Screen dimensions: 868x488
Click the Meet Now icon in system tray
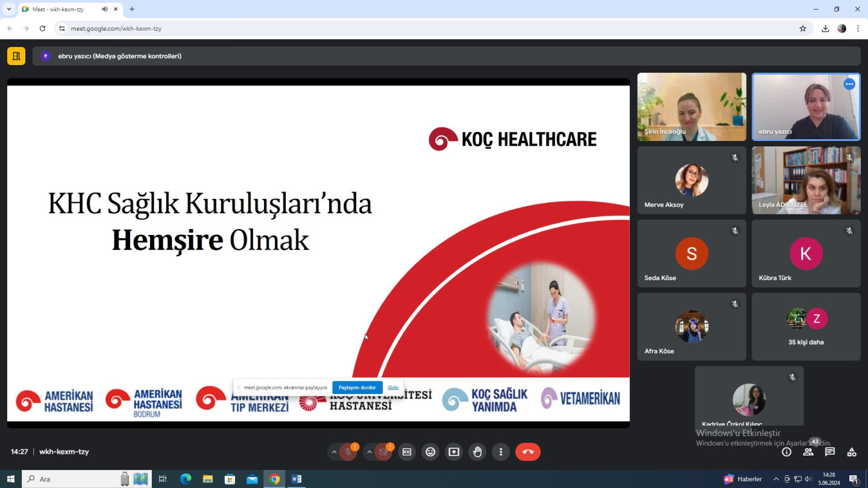point(787,479)
